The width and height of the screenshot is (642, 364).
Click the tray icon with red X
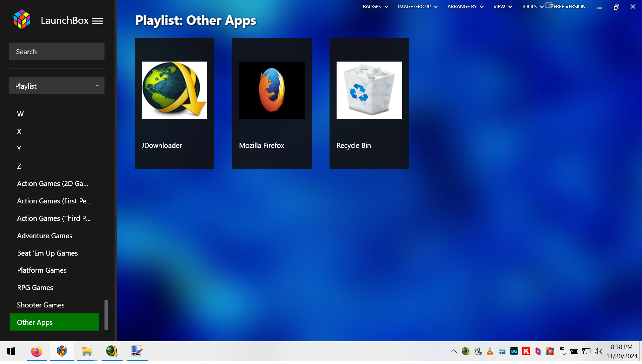[x=550, y=352]
